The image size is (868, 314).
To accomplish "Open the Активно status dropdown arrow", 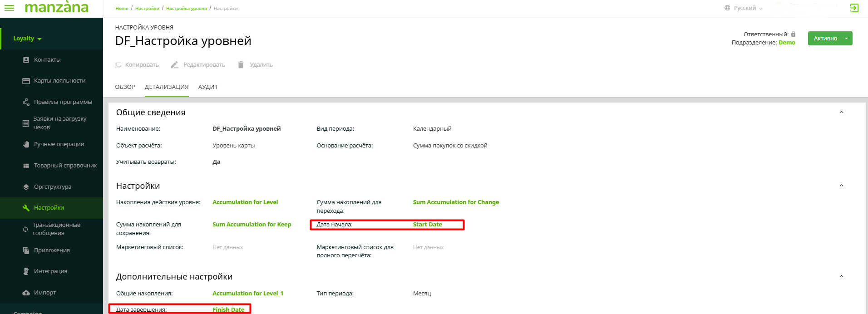I will pyautogui.click(x=846, y=39).
